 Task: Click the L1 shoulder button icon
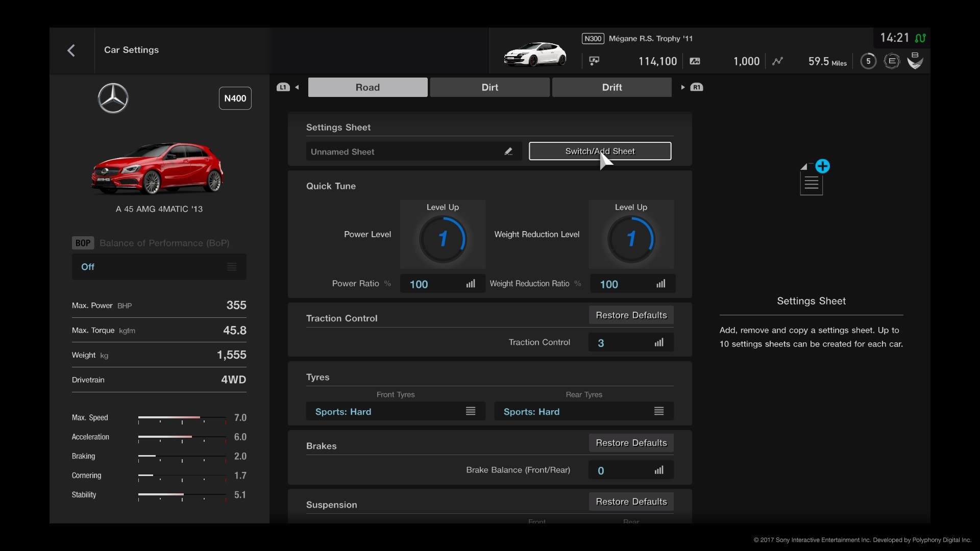pyautogui.click(x=283, y=87)
